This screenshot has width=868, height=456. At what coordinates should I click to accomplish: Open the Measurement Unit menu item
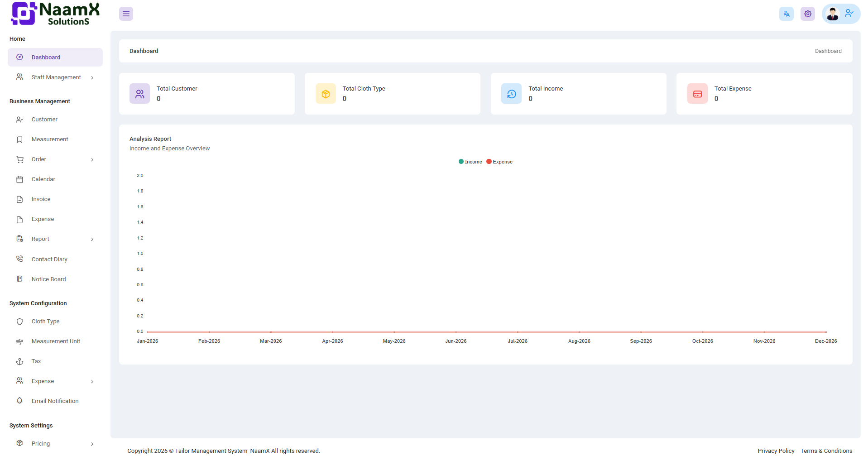click(55, 341)
